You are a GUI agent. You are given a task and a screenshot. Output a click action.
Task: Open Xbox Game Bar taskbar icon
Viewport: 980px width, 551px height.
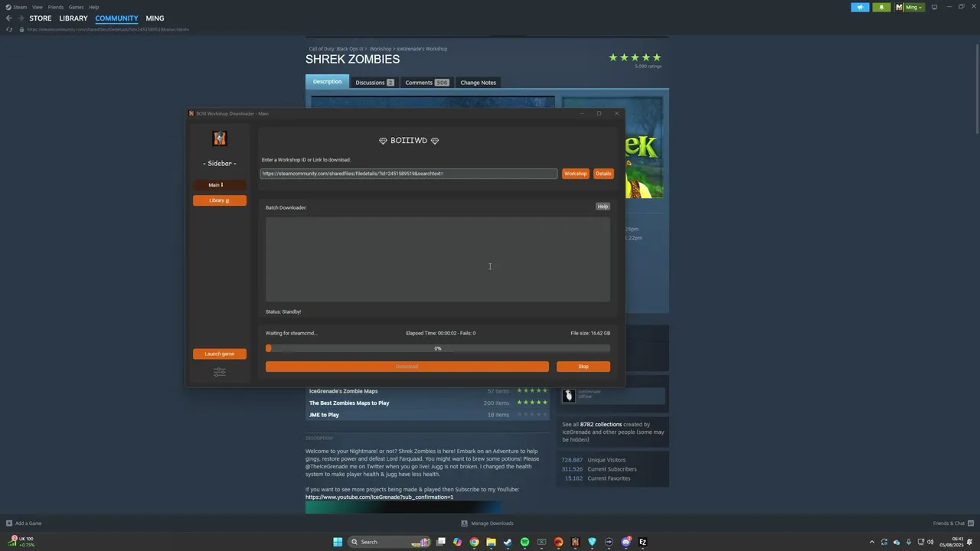tap(541, 542)
